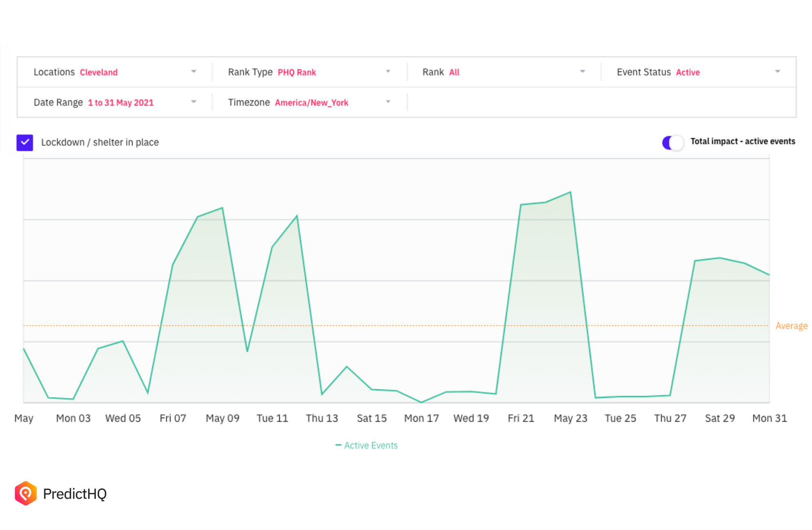This screenshot has width=812, height=530.
Task: Select the America/New_York timezone value
Action: [311, 103]
